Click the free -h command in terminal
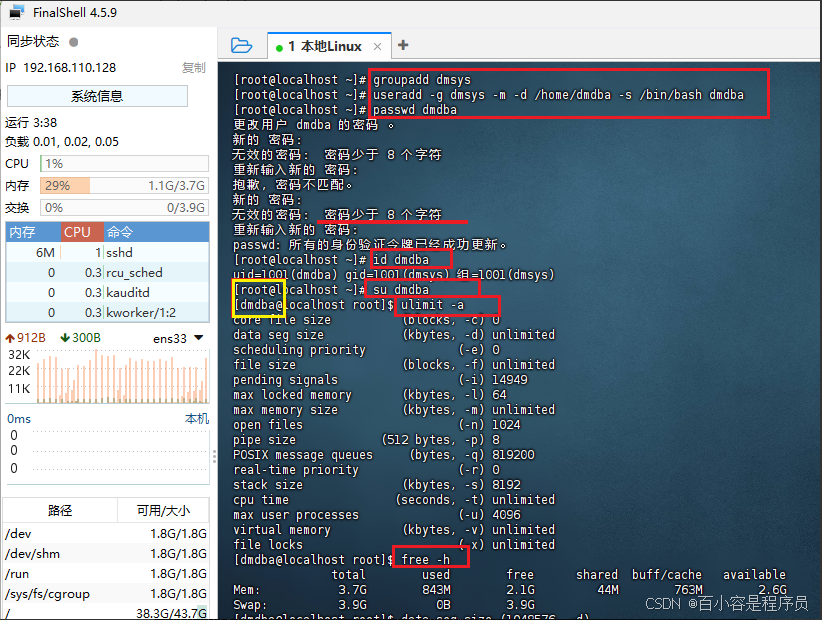822x620 pixels. coord(425,559)
